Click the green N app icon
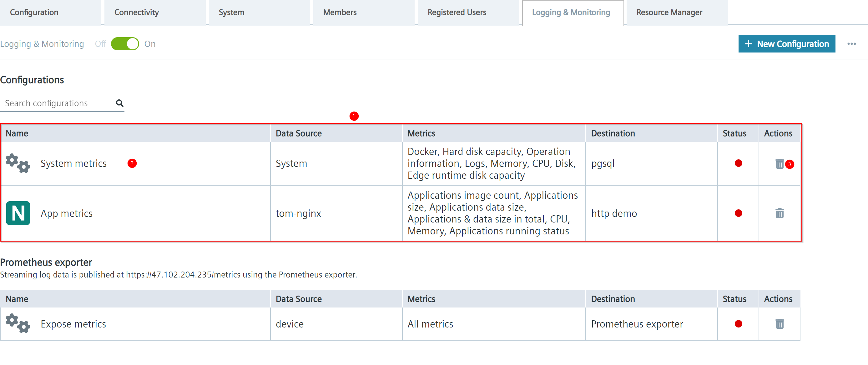Viewport: 868px width, 365px height. click(x=18, y=213)
